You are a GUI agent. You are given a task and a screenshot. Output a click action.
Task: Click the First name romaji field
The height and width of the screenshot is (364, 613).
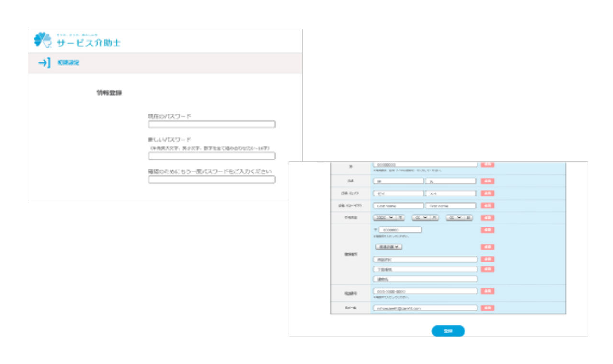[x=451, y=205]
